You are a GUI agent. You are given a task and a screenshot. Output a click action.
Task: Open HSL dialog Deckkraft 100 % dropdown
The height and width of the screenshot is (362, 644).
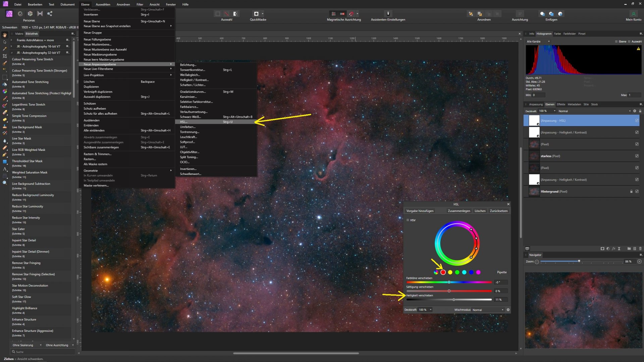425,310
